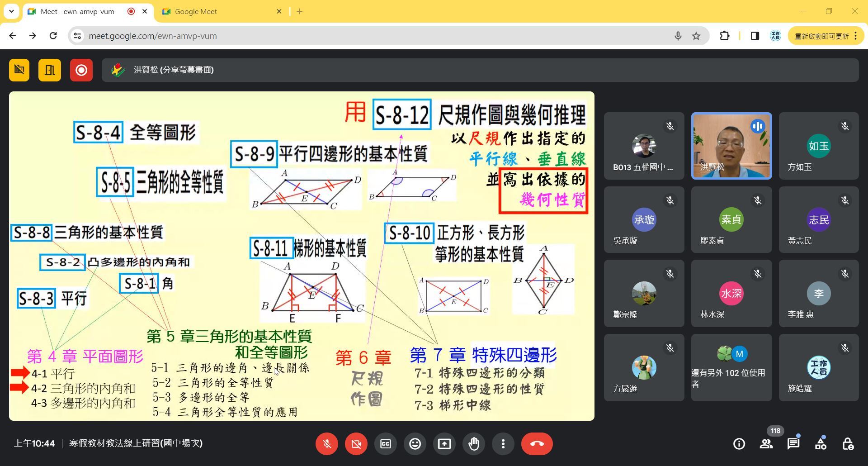This screenshot has width=868, height=466.
Task: Open the meeting details info icon
Action: point(739,444)
